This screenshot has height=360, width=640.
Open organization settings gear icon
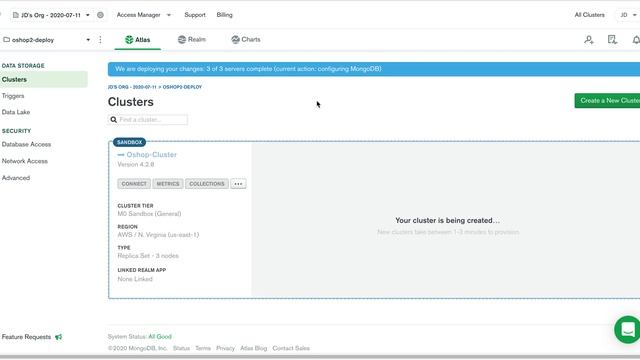click(100, 15)
